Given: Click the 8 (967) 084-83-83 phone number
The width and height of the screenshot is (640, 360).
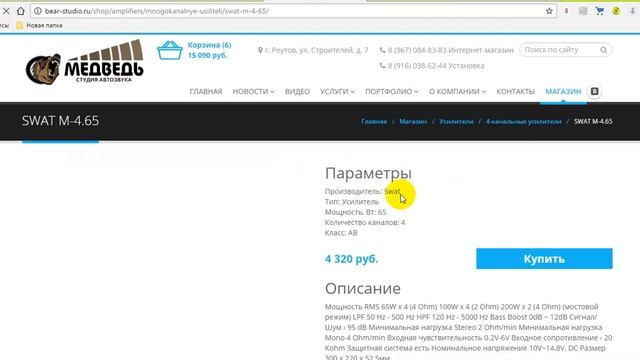Looking at the screenshot, I should click(417, 50).
